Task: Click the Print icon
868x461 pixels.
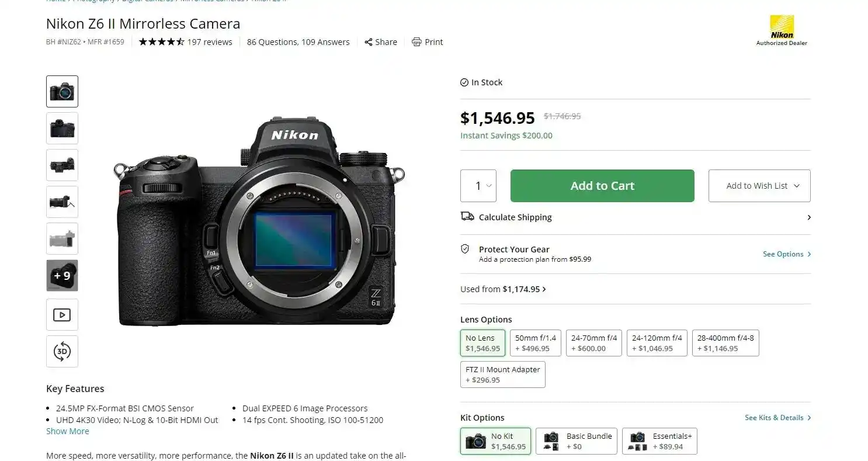Action: pyautogui.click(x=416, y=42)
